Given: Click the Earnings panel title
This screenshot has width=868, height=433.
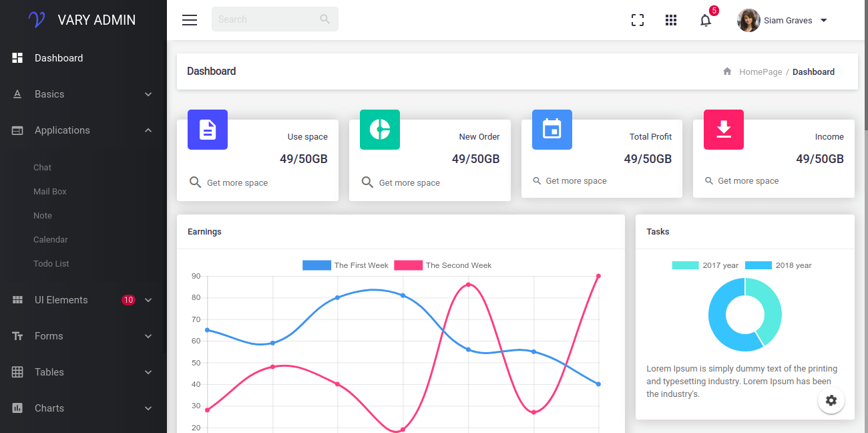Looking at the screenshot, I should tap(204, 232).
